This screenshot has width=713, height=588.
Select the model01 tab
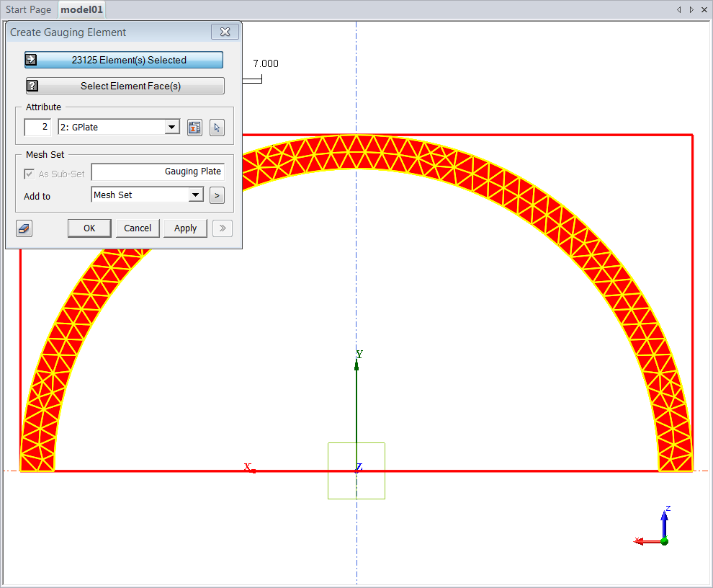click(81, 10)
